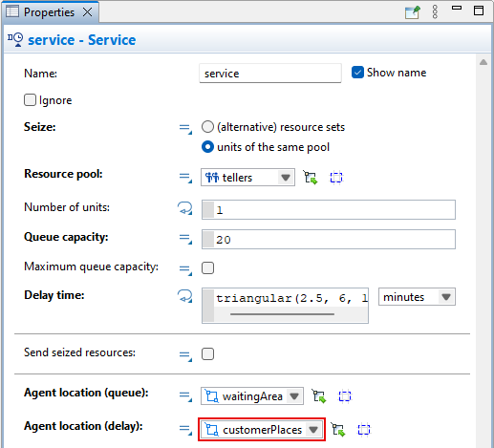Uncheck the Show name checkbox

click(x=357, y=73)
